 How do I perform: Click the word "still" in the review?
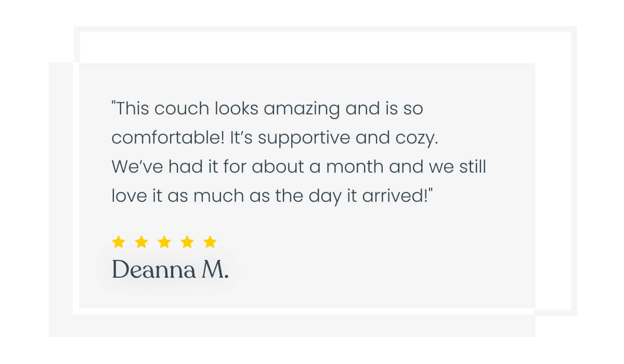point(472,167)
